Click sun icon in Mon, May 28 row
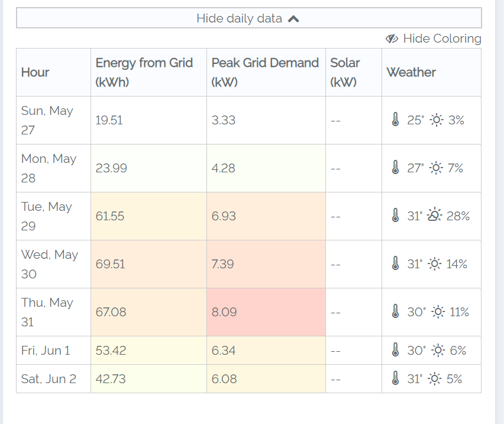The image size is (504, 424). coord(436,168)
